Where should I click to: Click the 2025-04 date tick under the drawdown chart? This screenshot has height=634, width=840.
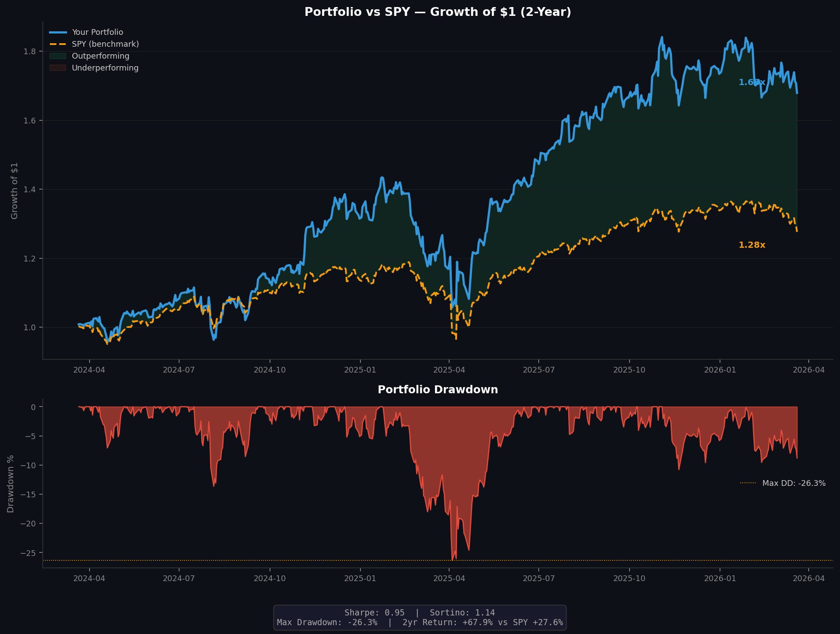tap(449, 578)
